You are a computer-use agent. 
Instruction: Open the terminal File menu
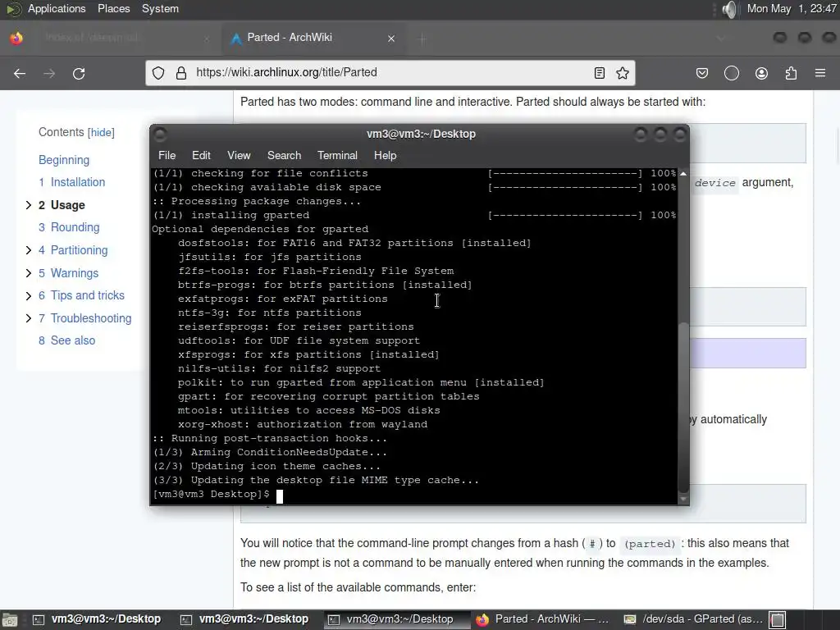click(x=167, y=155)
